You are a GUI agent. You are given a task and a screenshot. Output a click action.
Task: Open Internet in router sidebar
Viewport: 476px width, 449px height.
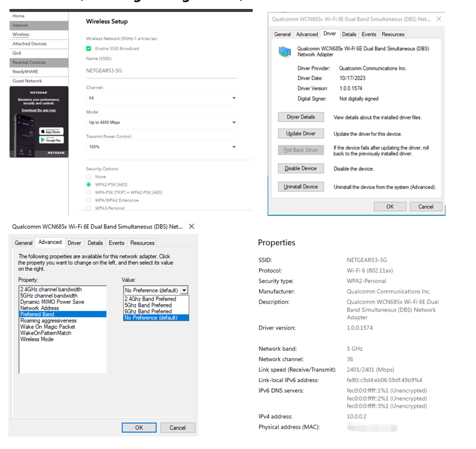[39, 26]
